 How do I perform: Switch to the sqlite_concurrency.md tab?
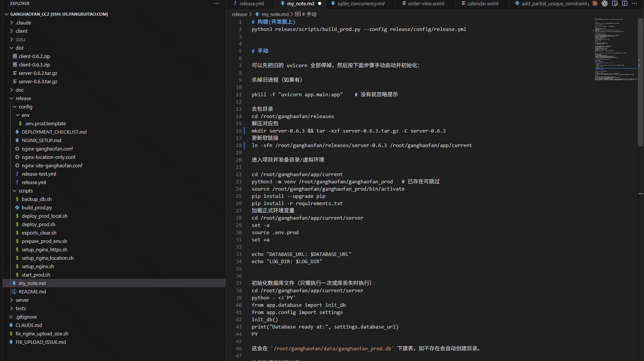click(361, 3)
